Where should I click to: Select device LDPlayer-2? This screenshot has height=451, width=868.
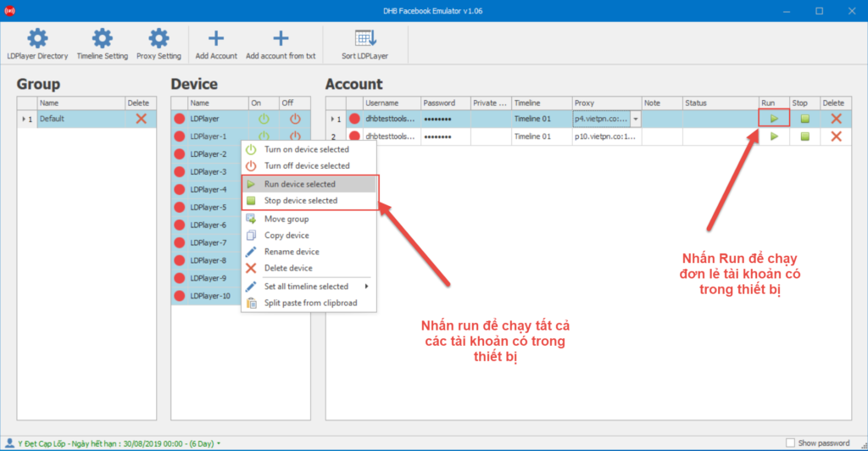tap(209, 153)
